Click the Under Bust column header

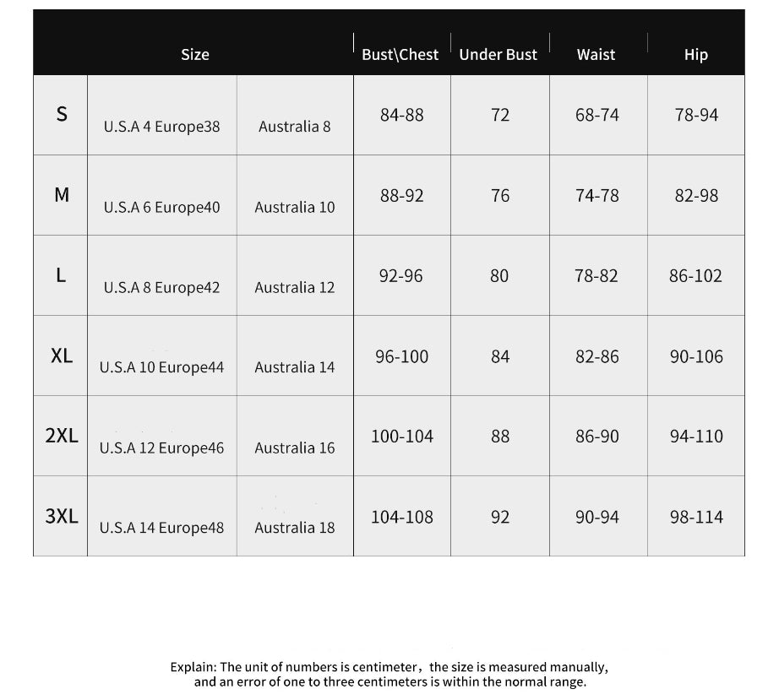pos(498,55)
